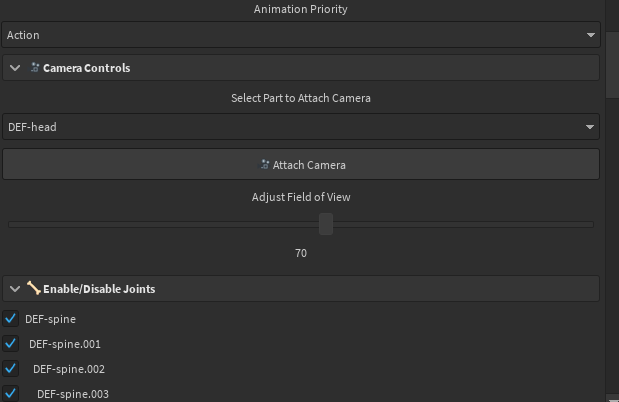Click the camera icon inside Attach Camera button

point(264,164)
